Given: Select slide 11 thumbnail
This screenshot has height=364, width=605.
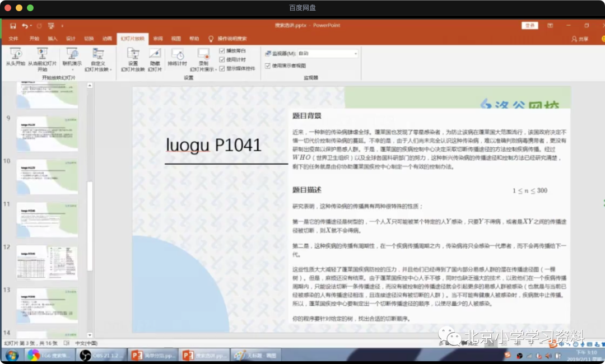Looking at the screenshot, I should (x=47, y=220).
